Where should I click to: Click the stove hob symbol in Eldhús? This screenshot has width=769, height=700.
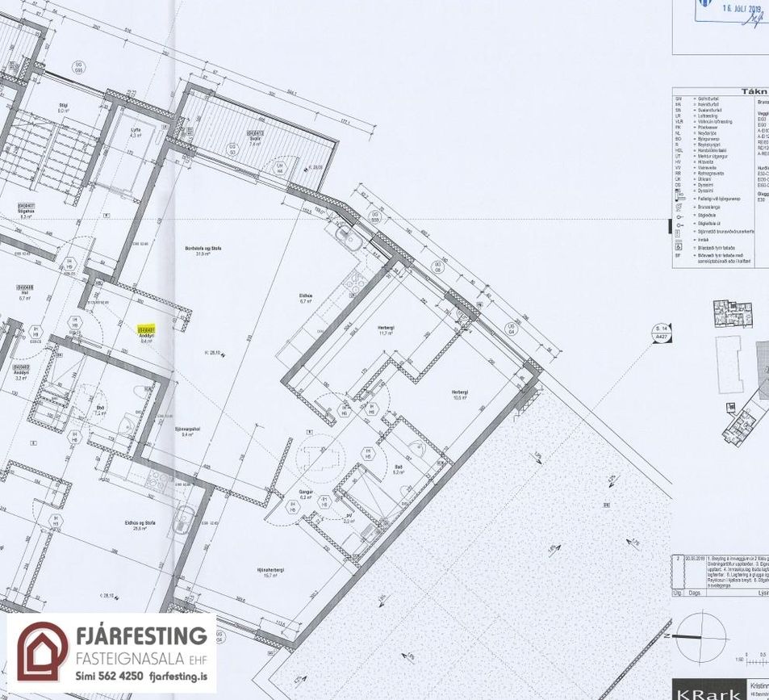(x=355, y=284)
